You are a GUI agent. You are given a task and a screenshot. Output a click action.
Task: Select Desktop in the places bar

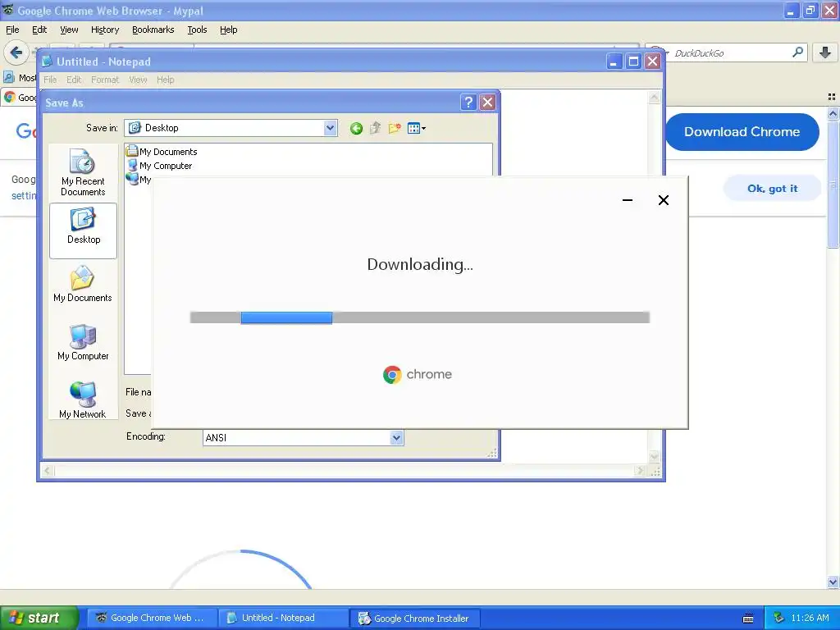83,231
